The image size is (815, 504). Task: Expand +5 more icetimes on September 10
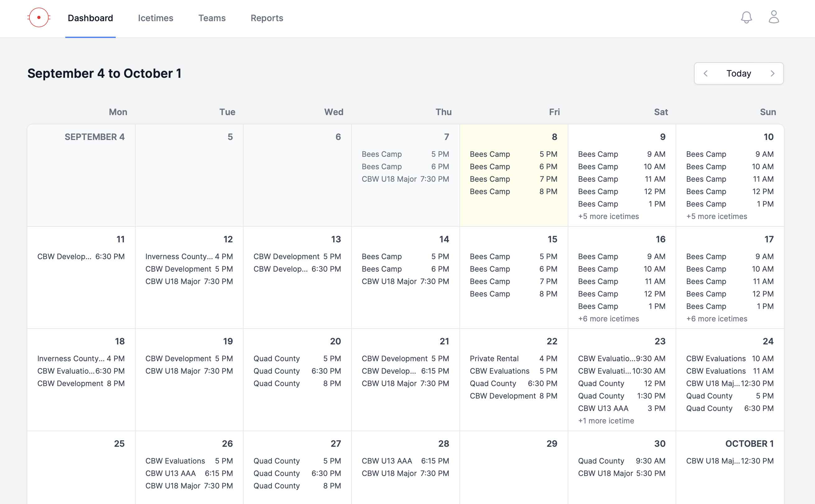pyautogui.click(x=716, y=216)
